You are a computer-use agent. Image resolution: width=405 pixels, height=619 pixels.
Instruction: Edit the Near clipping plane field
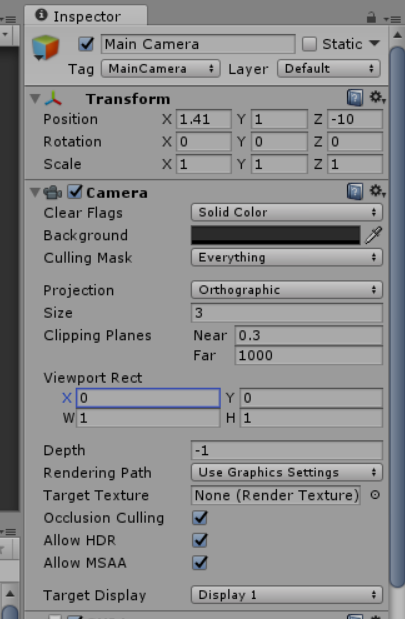(309, 335)
